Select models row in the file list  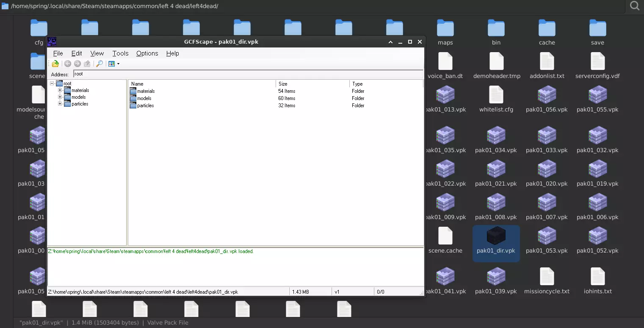coord(141,98)
